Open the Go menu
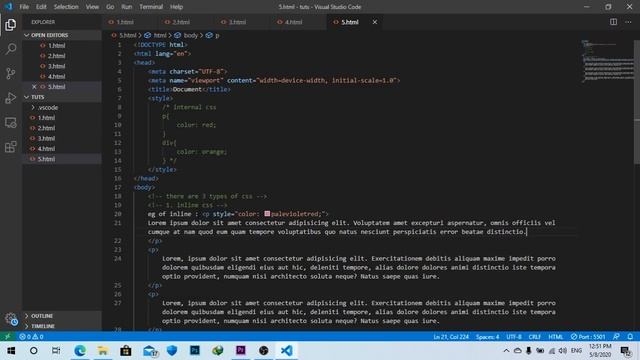This screenshot has height=360, width=640. 110,7
